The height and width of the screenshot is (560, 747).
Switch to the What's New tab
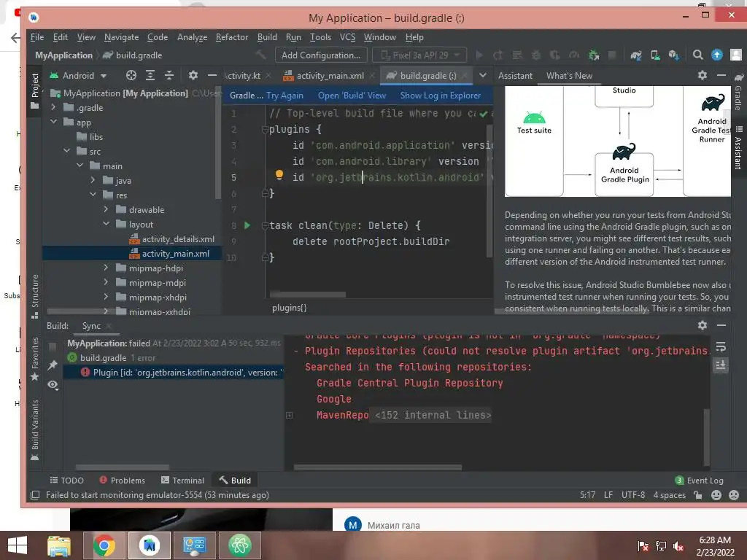tap(569, 76)
